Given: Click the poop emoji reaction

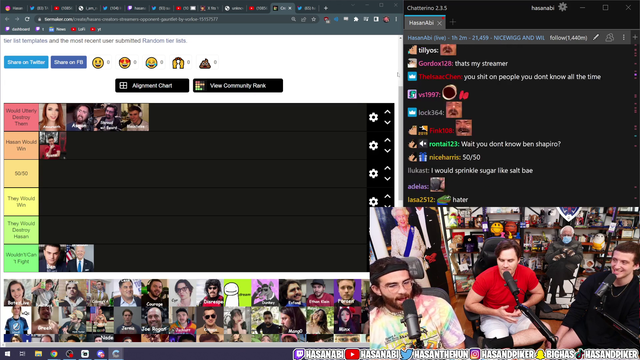Looking at the screenshot, I should pyautogui.click(x=205, y=63).
